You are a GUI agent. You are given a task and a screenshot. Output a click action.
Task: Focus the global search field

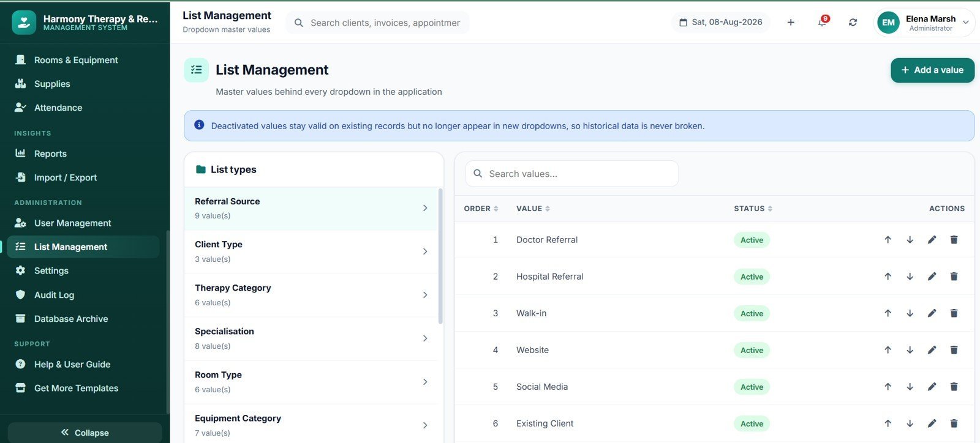click(378, 23)
